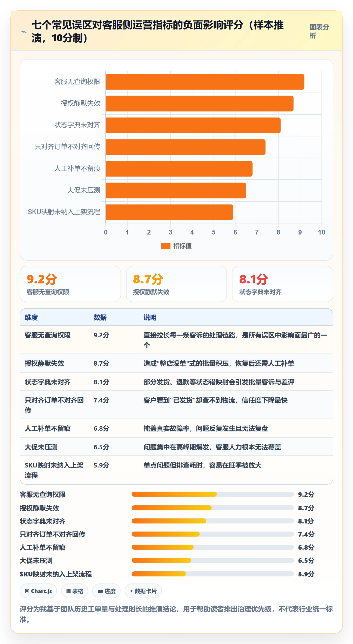
Task: Click the 状态字典未对齐 chart bar
Action: [x=193, y=125]
